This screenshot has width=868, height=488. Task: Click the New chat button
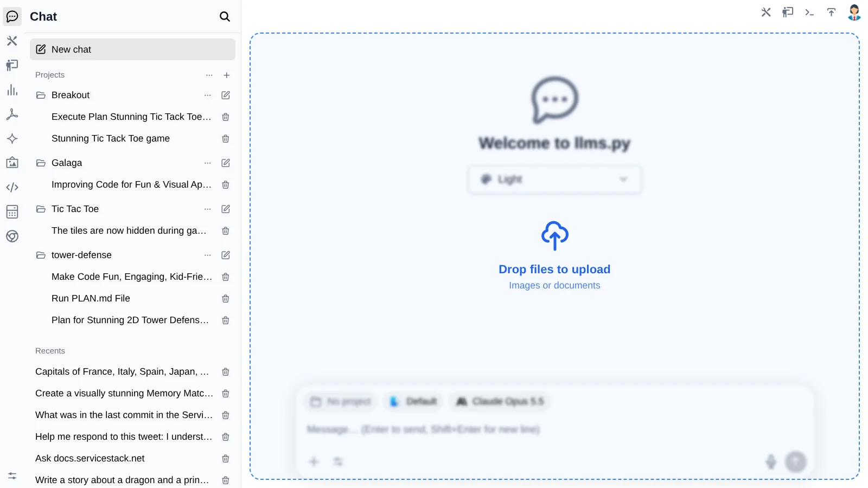pos(132,49)
